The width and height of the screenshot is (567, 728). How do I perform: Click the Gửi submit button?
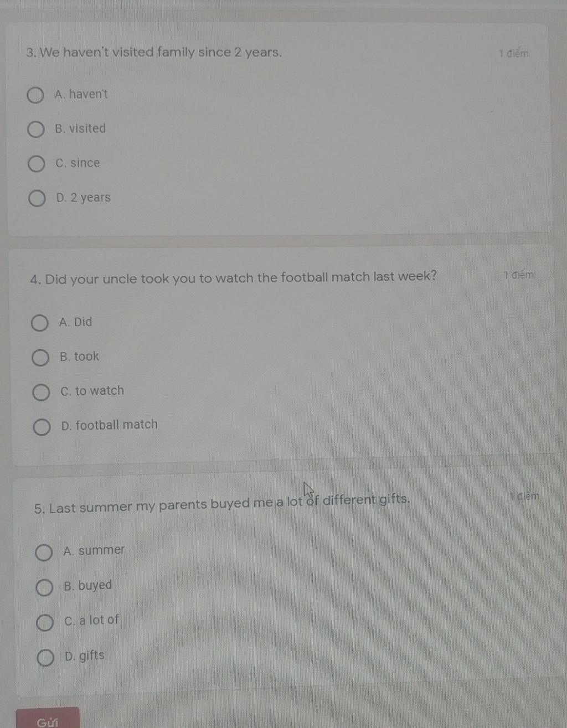(48, 718)
